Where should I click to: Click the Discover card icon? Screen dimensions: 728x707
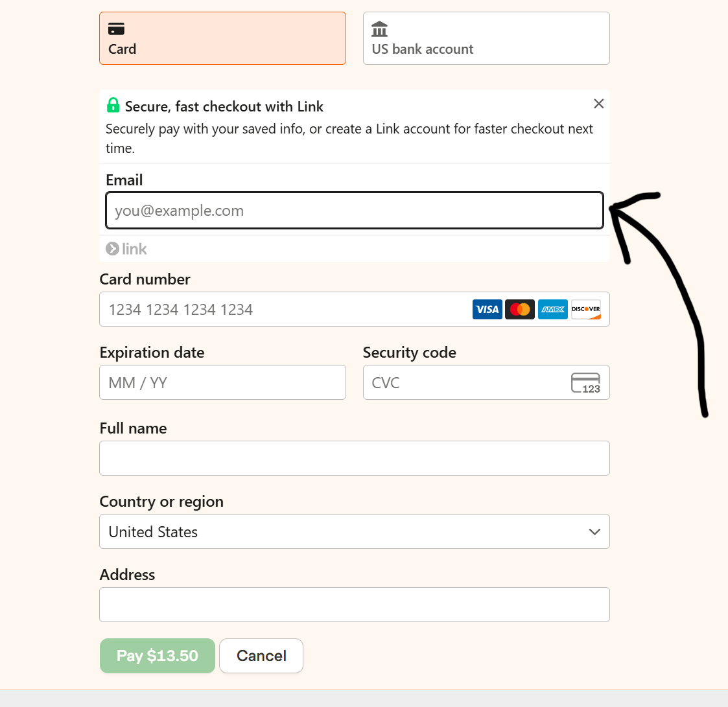(585, 309)
